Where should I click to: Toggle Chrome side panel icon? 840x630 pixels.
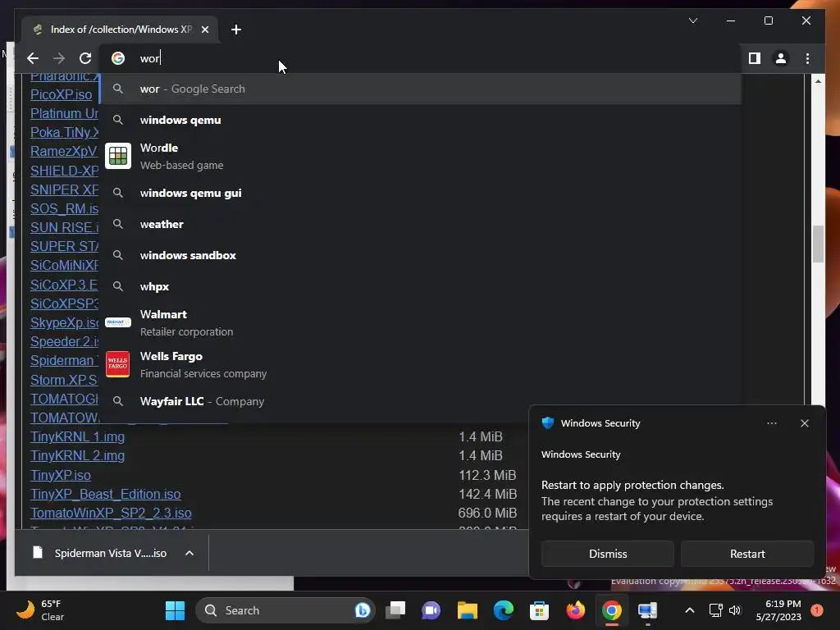(x=755, y=58)
